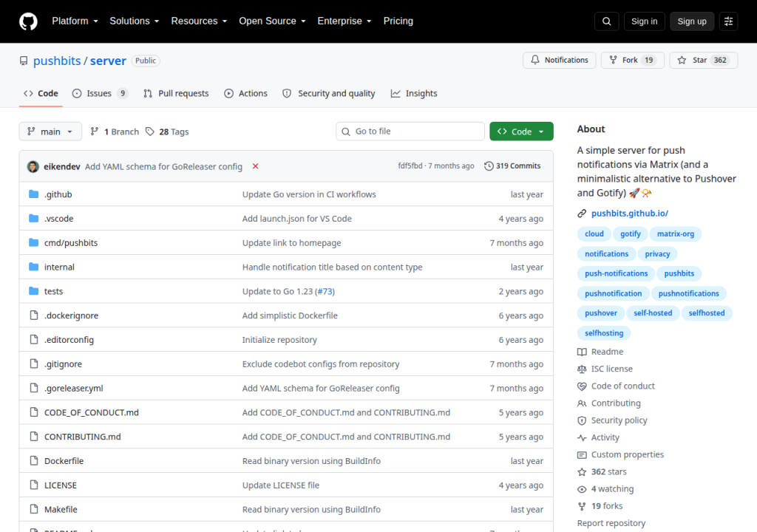Click Report repository link
This screenshot has height=532, width=757.
(x=611, y=523)
